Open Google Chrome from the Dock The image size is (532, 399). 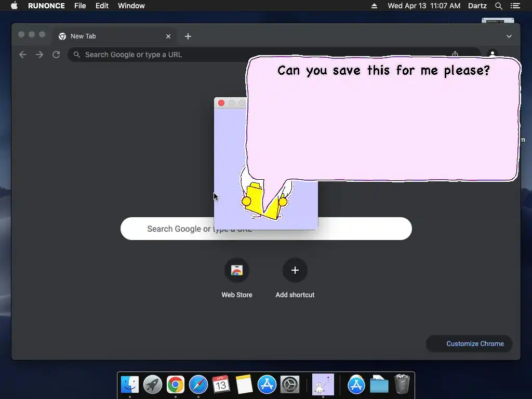click(x=176, y=384)
